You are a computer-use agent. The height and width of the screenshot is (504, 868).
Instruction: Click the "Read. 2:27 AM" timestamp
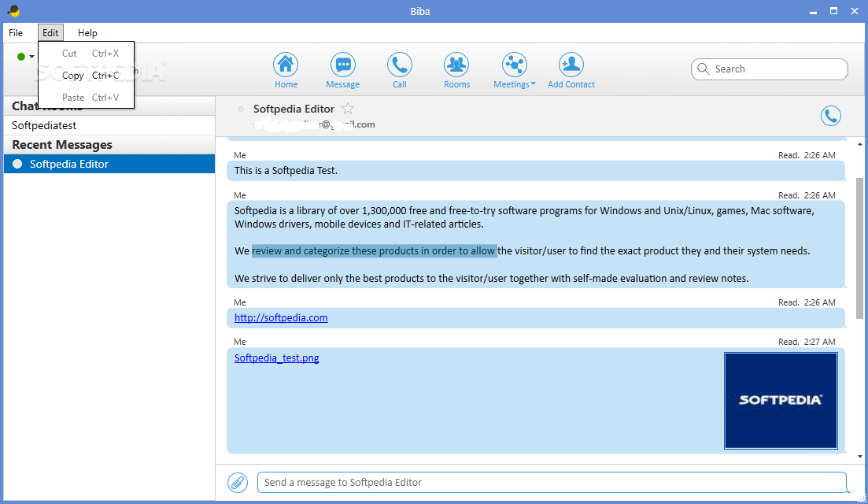(x=807, y=342)
